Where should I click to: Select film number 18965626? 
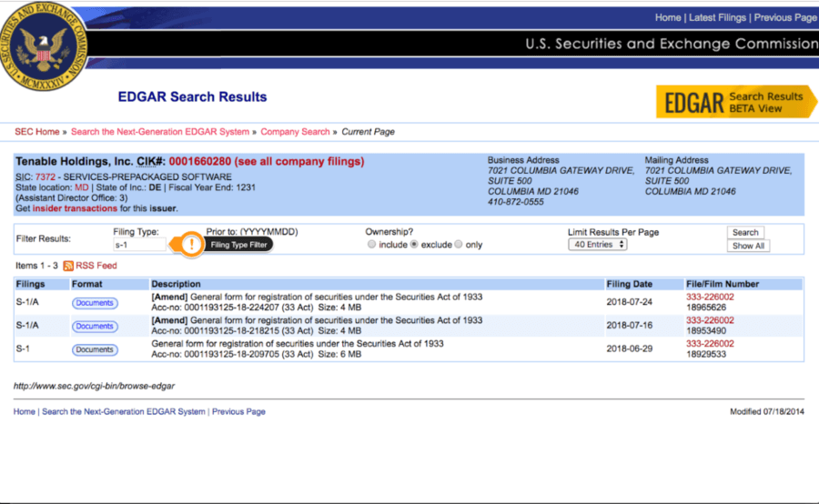(x=705, y=307)
